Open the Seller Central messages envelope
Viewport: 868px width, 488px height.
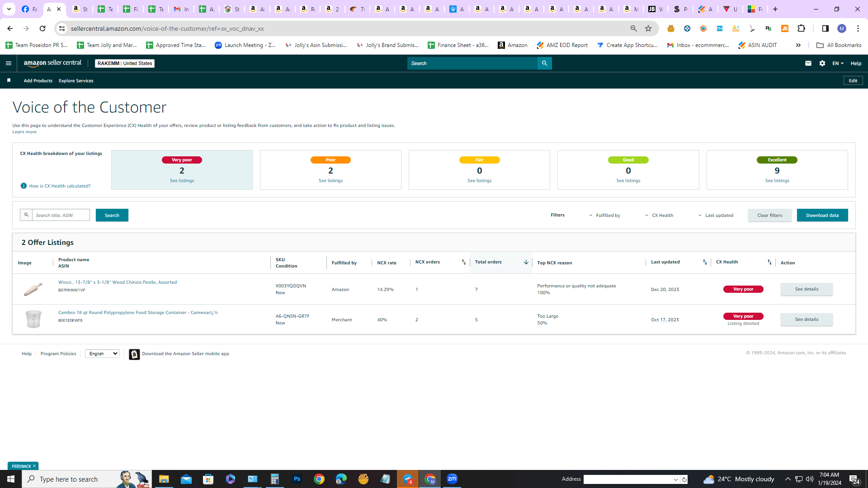[x=808, y=63]
